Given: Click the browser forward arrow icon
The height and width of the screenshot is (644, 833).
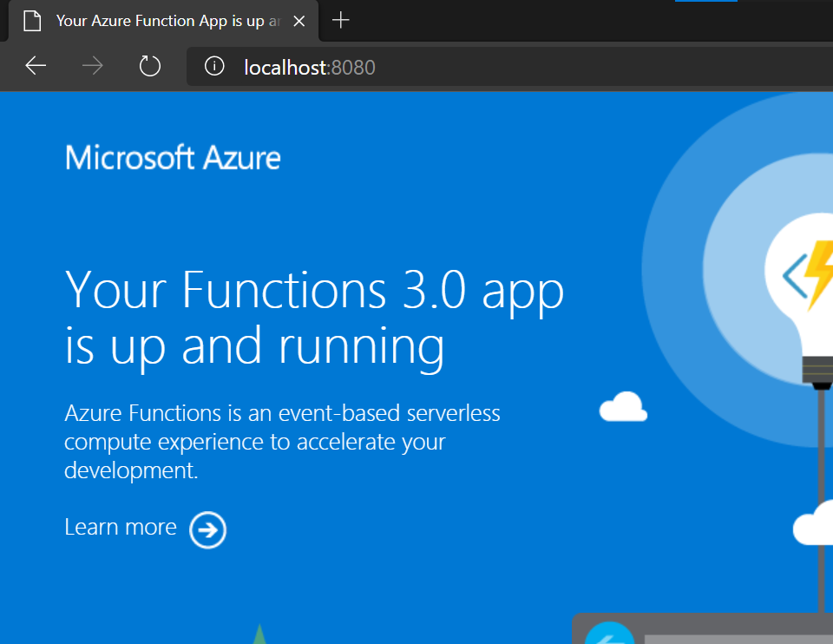Looking at the screenshot, I should click(x=92, y=66).
